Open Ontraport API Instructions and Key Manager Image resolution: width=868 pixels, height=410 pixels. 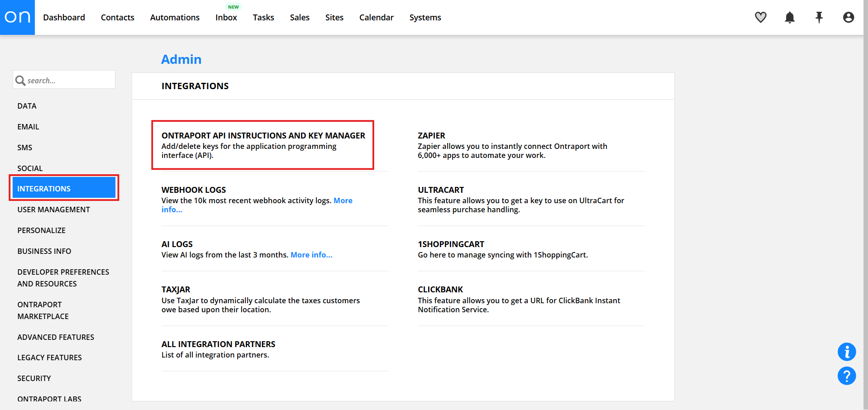263,136
